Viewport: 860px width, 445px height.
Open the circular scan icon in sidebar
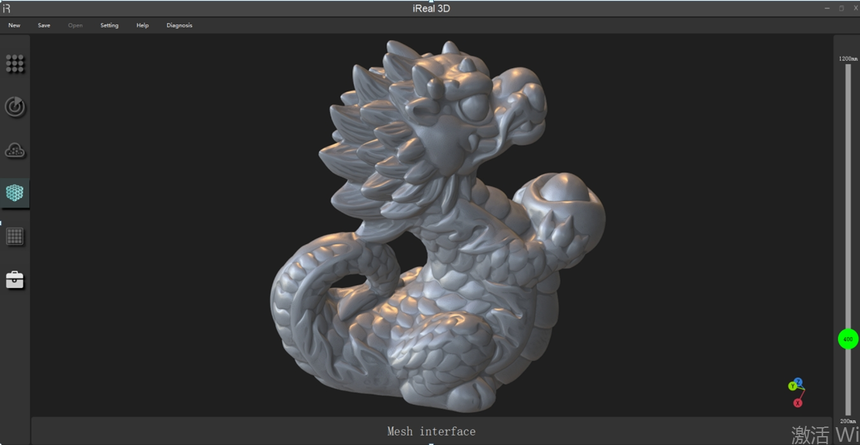pyautogui.click(x=15, y=107)
